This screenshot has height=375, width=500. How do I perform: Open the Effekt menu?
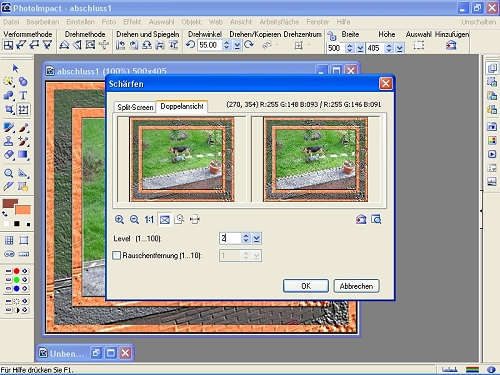point(132,22)
